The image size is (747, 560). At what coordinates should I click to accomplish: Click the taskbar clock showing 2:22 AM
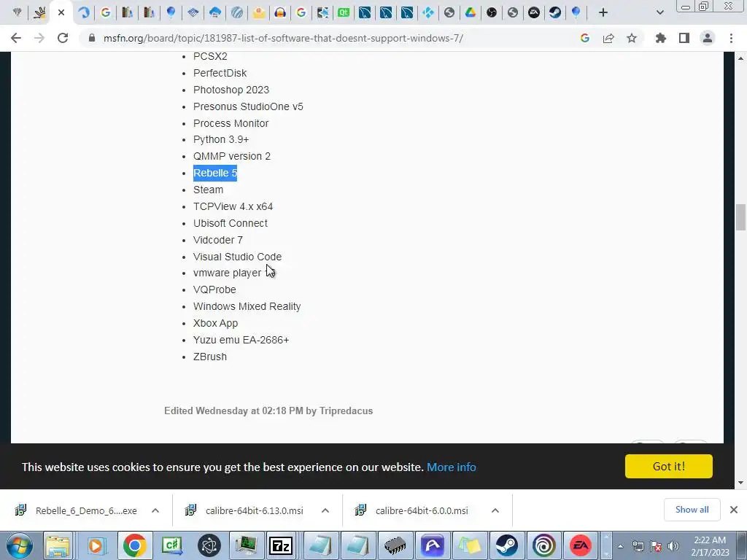pyautogui.click(x=710, y=546)
